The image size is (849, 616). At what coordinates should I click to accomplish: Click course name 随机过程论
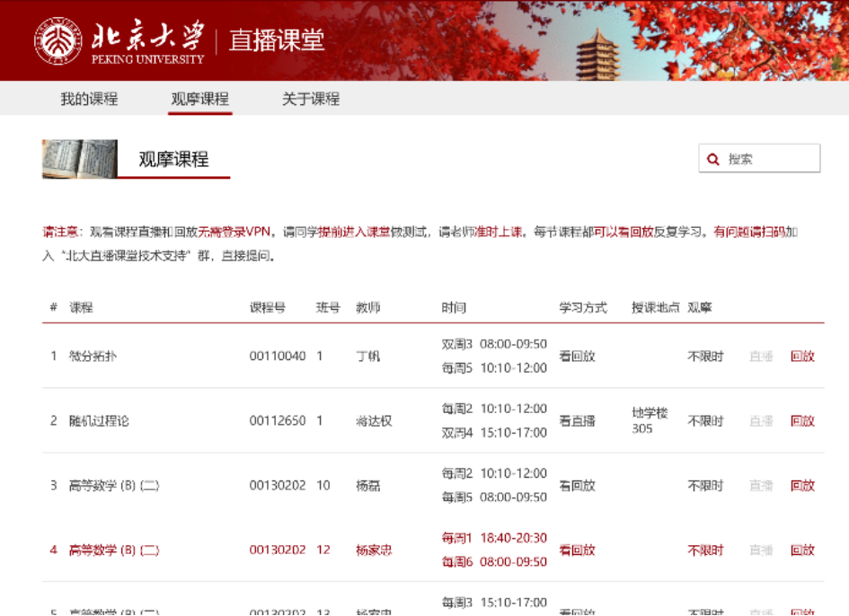click(x=99, y=420)
